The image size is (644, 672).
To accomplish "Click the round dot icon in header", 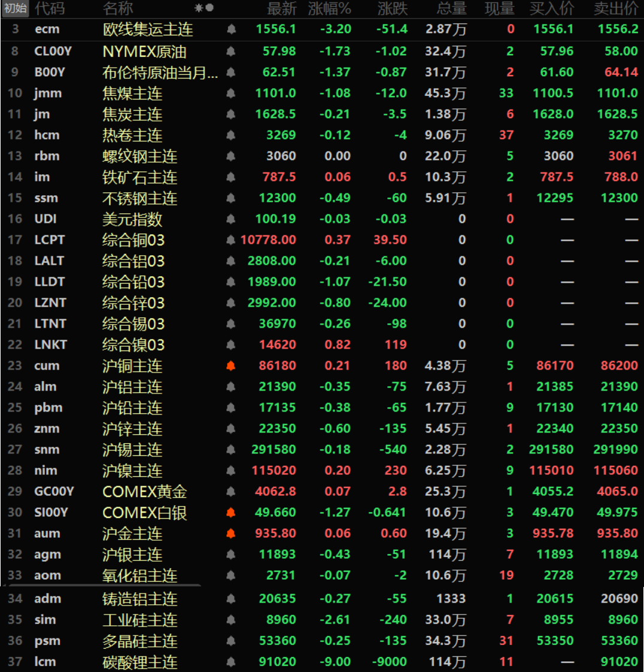I will click(209, 8).
